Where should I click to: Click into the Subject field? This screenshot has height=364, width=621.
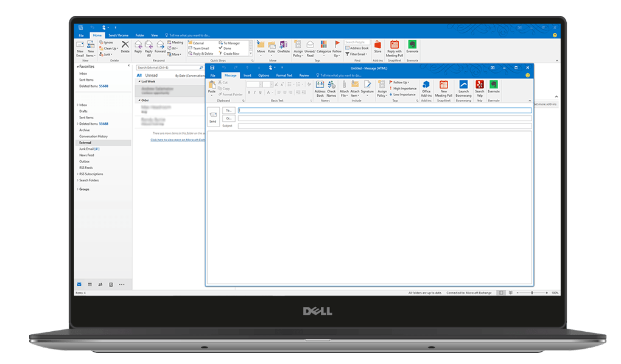tap(384, 126)
